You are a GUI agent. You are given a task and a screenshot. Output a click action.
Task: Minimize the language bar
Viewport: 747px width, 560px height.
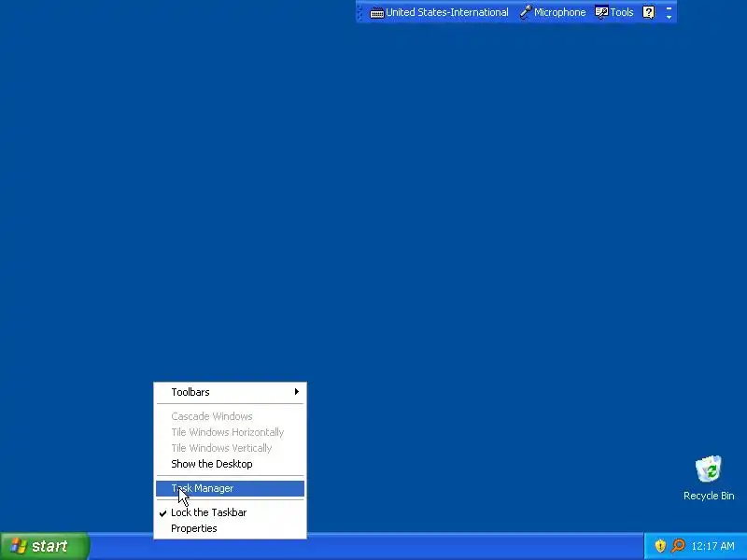669,8
